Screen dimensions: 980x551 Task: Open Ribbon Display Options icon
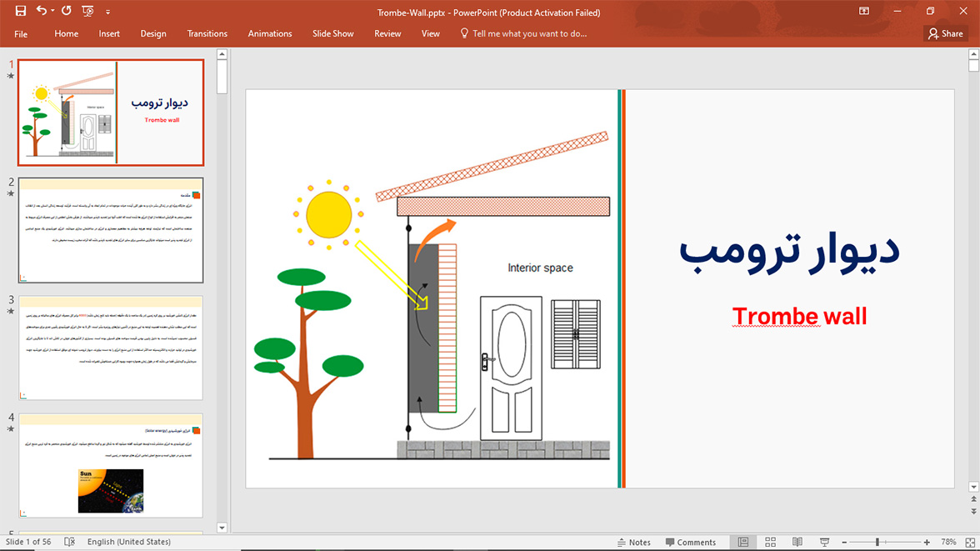tap(864, 11)
